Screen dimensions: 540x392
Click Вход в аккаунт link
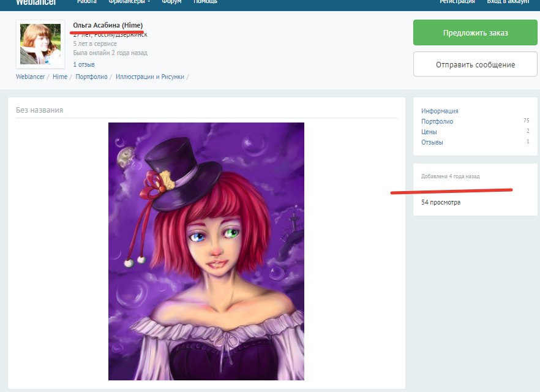[x=508, y=2]
